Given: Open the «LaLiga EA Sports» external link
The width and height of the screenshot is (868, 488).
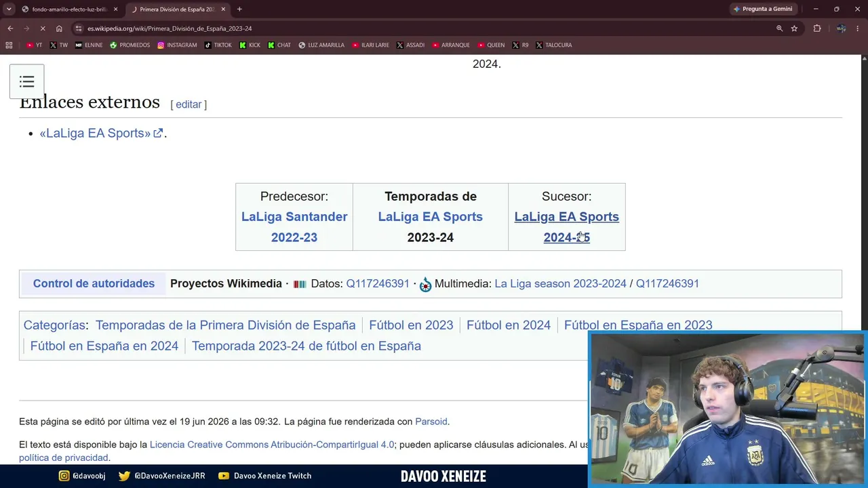Looking at the screenshot, I should click(101, 133).
